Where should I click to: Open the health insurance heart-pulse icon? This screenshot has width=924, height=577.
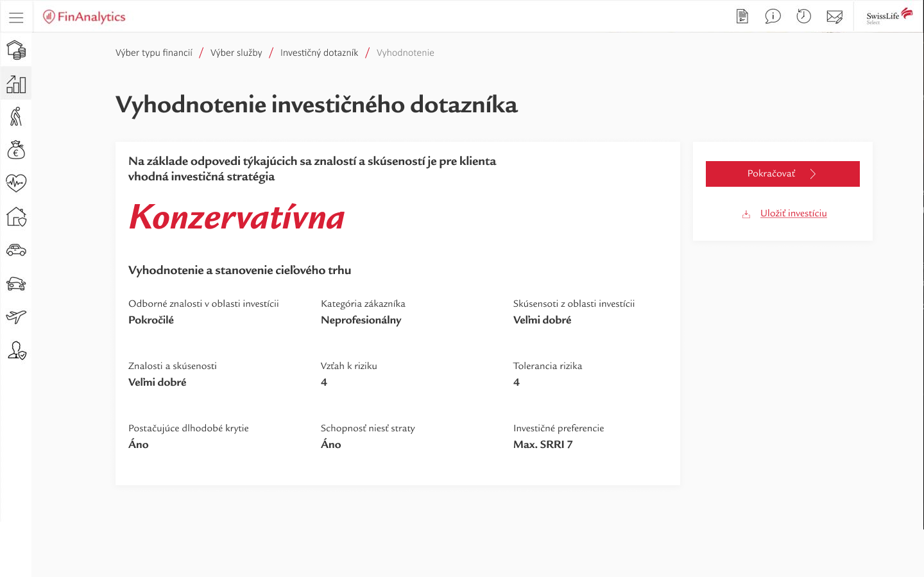tap(17, 183)
